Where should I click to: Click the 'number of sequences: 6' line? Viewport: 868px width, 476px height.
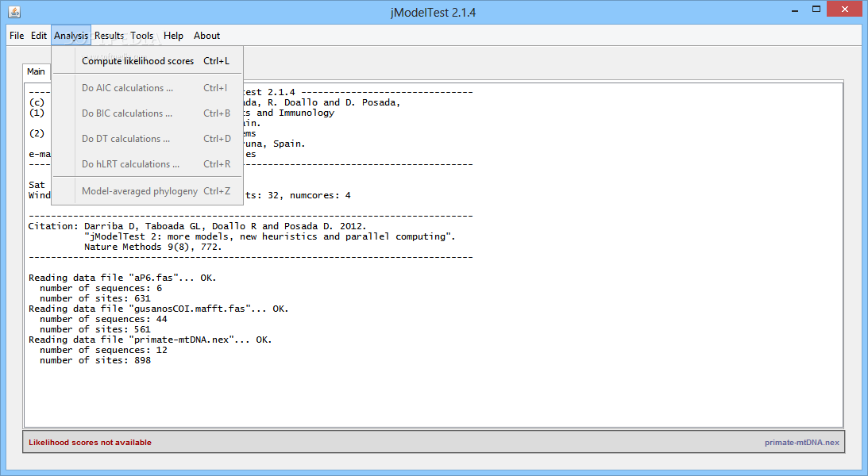[101, 288]
